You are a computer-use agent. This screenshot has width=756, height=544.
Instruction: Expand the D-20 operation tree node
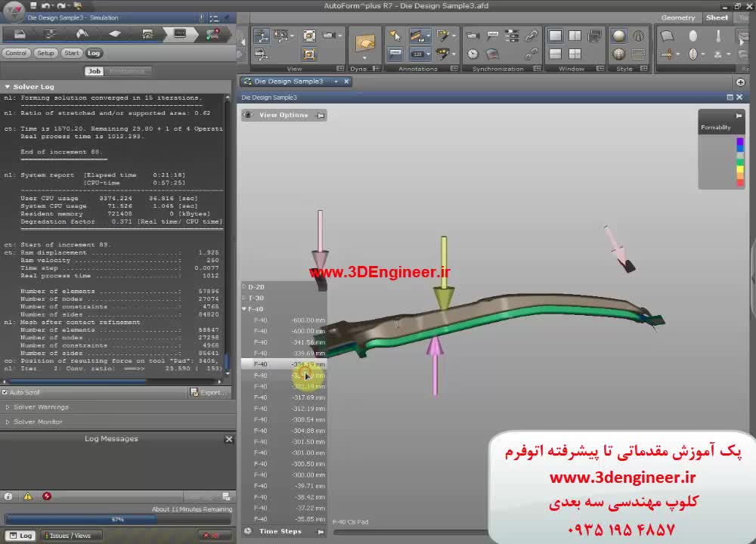click(244, 287)
